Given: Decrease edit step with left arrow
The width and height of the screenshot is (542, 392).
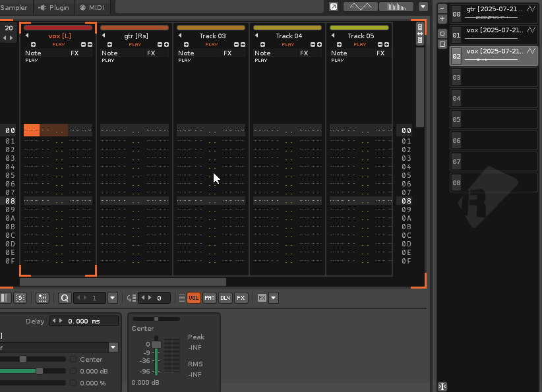Looking at the screenshot, I should [143, 298].
